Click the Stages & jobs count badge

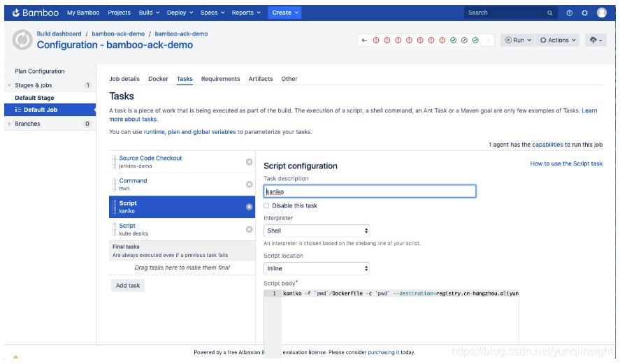[x=88, y=85]
